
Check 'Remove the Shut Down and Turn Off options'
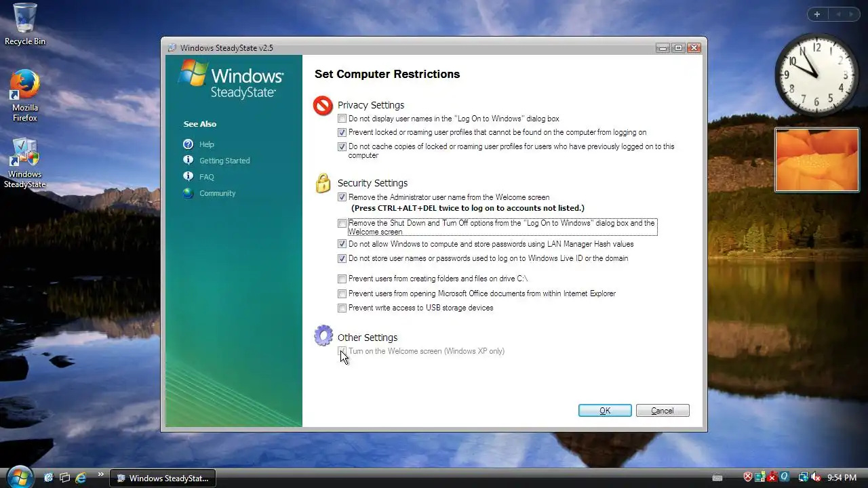[x=342, y=223]
